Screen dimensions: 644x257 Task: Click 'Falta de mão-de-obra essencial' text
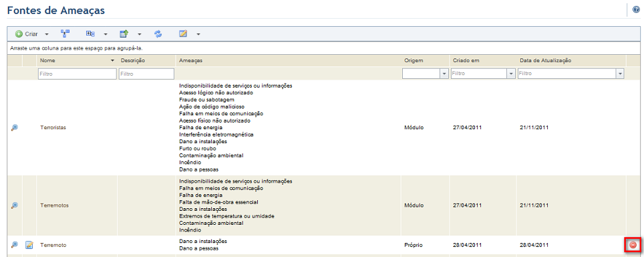[x=218, y=202]
